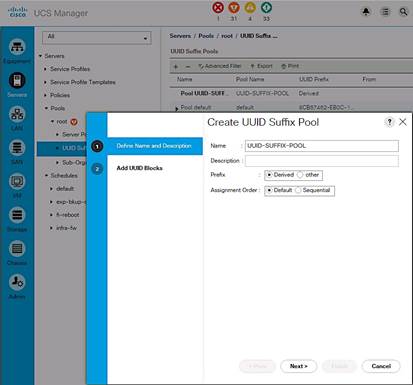Collapse the root tree node
Viewport: 413px width, 385px height.
pos(52,122)
